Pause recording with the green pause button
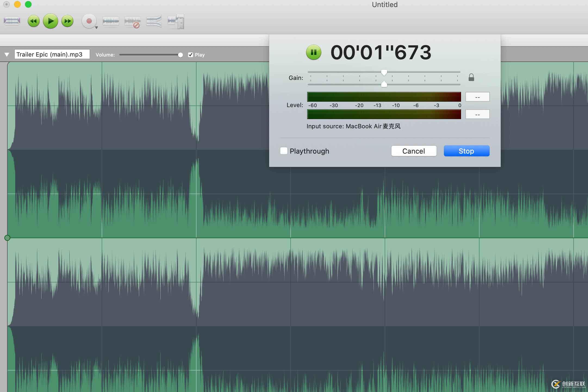The height and width of the screenshot is (392, 588). pyautogui.click(x=313, y=52)
